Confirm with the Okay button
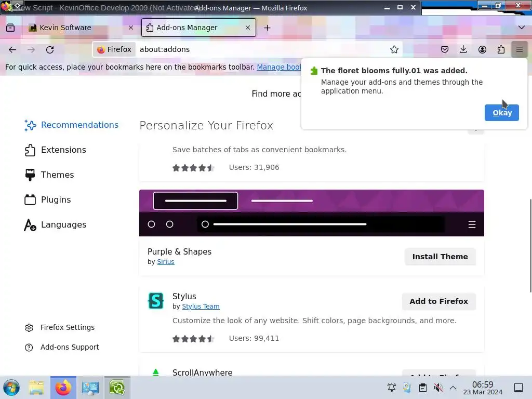 501,113
